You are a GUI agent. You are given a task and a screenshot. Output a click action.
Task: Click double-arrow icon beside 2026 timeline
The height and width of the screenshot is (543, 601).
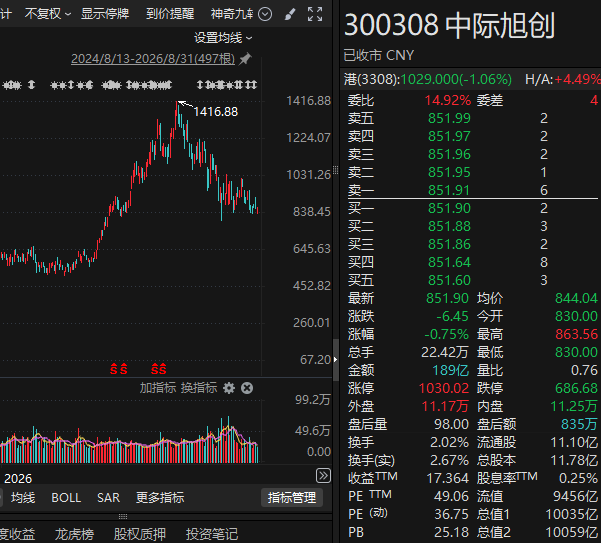pos(323,476)
